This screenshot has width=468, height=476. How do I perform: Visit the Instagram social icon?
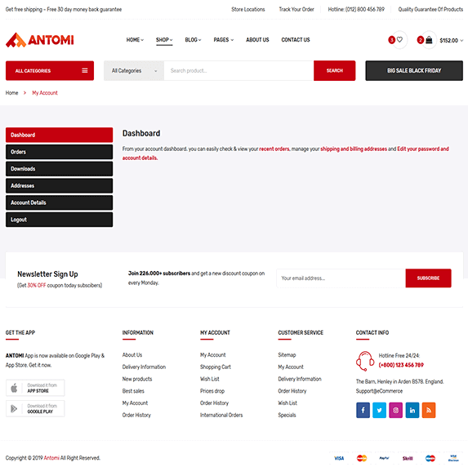[x=396, y=410]
